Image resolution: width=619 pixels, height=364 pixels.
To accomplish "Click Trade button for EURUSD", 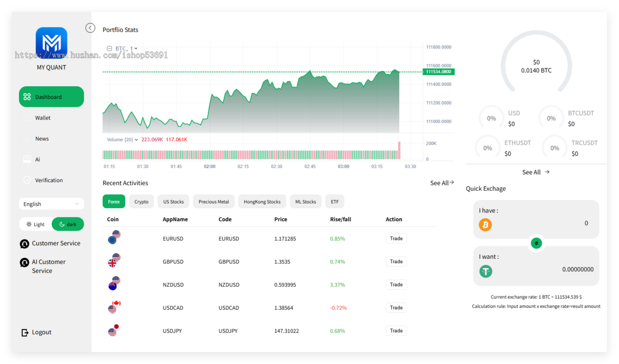I will 396,238.
